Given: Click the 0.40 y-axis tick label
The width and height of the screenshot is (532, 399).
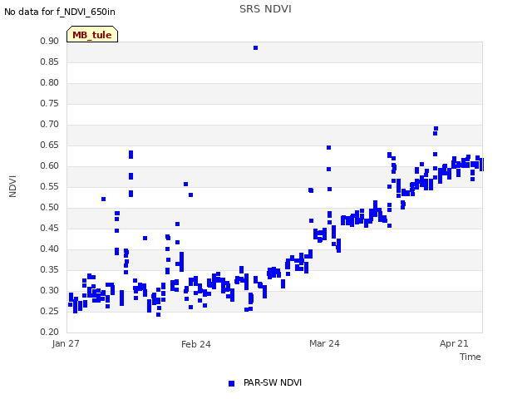Looking at the screenshot, I should (x=50, y=249).
